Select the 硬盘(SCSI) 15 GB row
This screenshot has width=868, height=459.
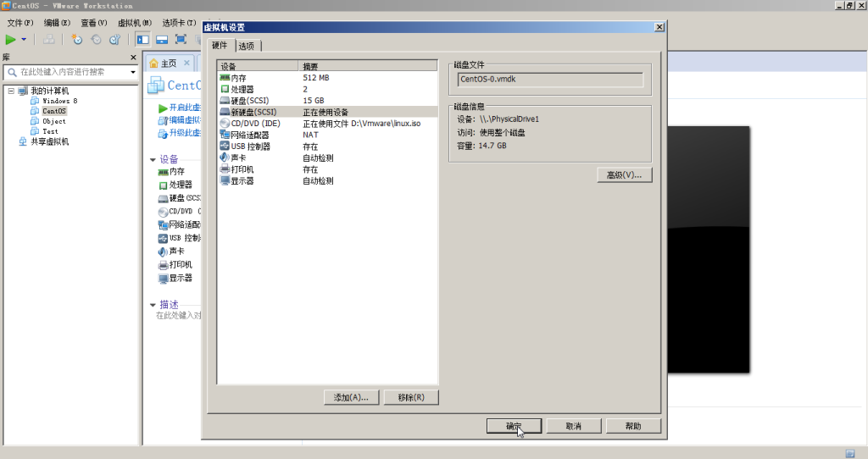(x=328, y=101)
